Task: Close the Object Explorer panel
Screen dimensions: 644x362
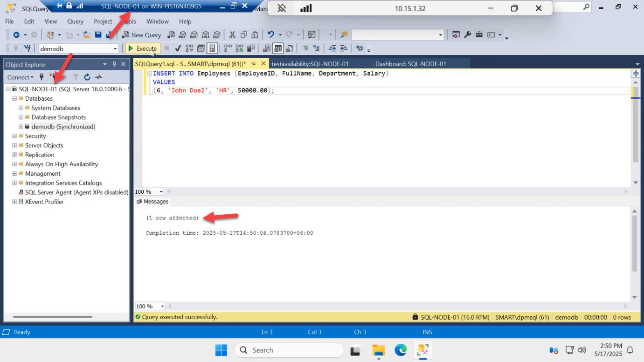Action: (x=124, y=64)
